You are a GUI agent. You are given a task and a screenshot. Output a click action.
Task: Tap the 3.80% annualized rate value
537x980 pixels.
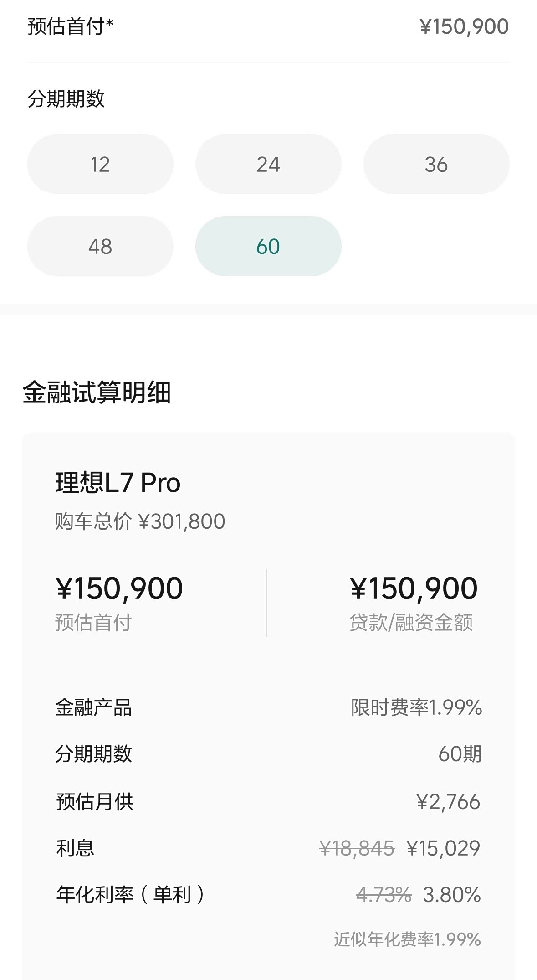coord(452,895)
